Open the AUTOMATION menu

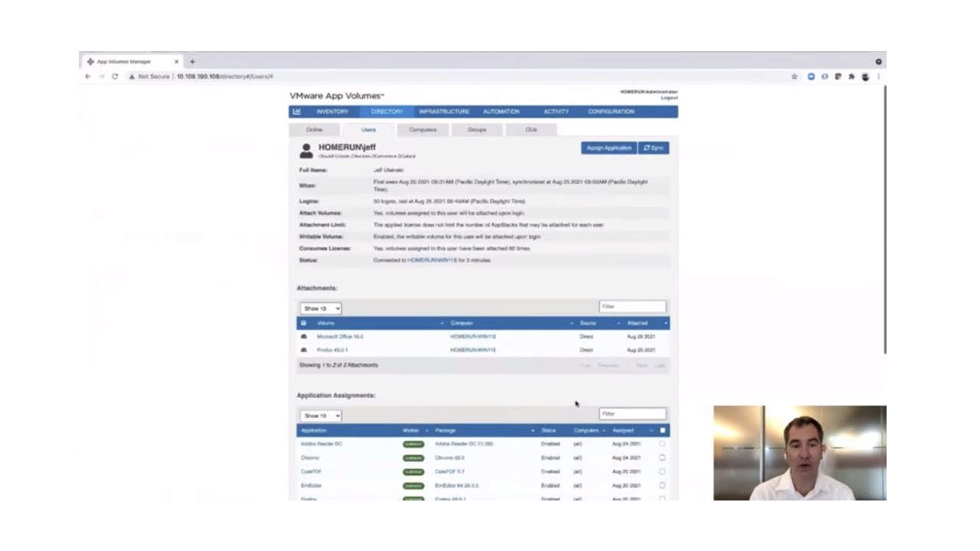(501, 112)
